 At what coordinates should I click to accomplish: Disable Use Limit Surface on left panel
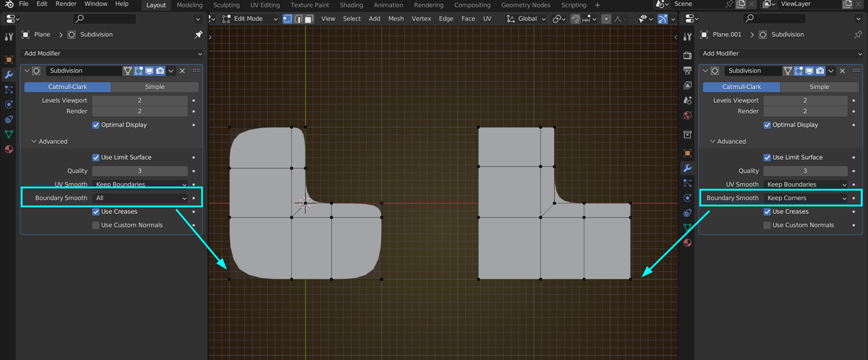[x=96, y=157]
